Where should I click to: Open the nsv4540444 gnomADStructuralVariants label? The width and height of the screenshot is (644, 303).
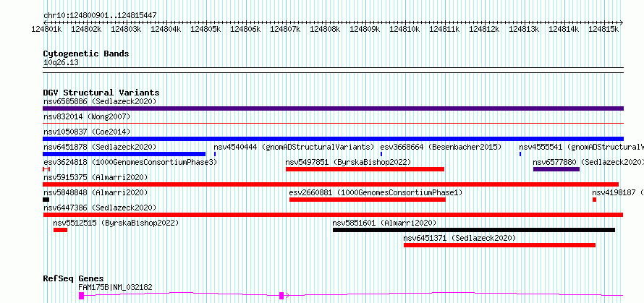click(294, 147)
